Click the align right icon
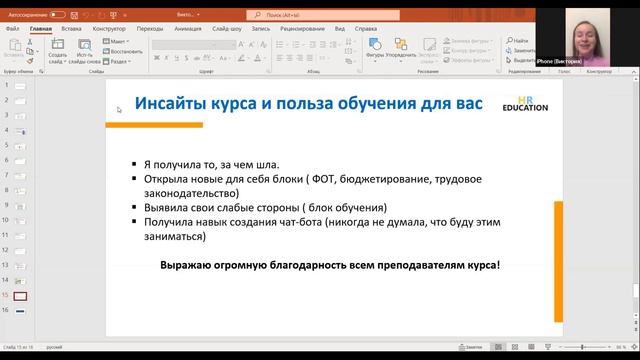This screenshot has height=360, width=640. 300,58
